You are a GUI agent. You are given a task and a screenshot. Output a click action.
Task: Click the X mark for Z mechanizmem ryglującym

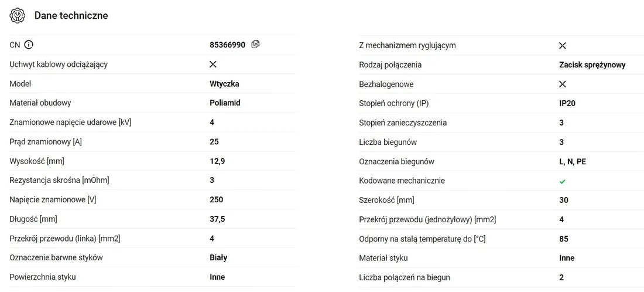[563, 46]
